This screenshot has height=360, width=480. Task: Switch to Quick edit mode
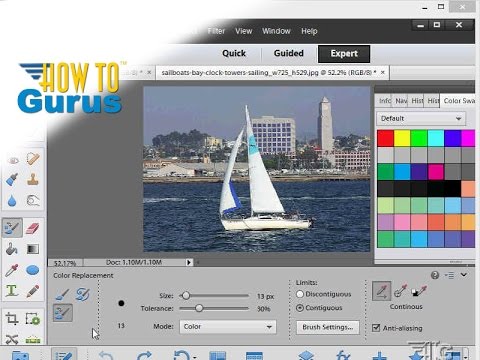click(234, 53)
